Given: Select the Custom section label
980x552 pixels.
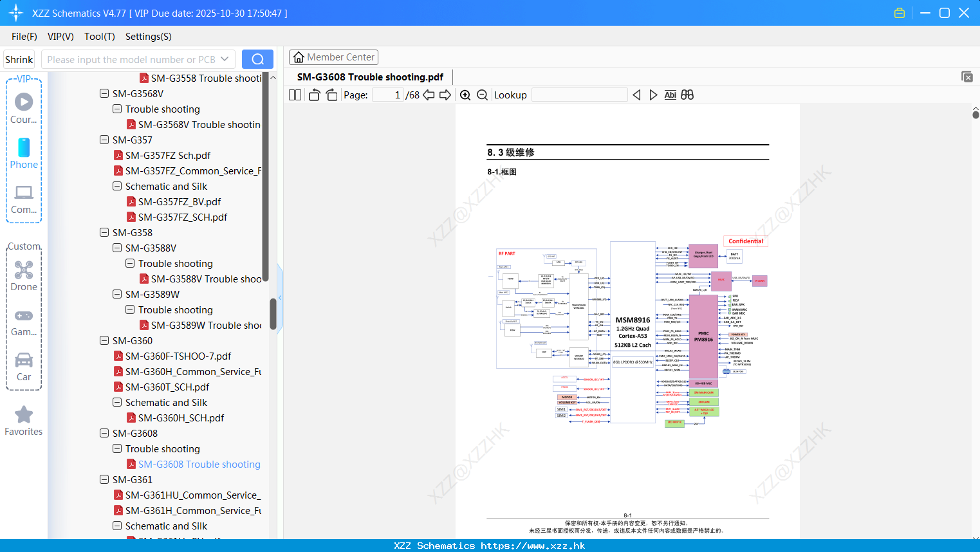Looking at the screenshot, I should 24,246.
